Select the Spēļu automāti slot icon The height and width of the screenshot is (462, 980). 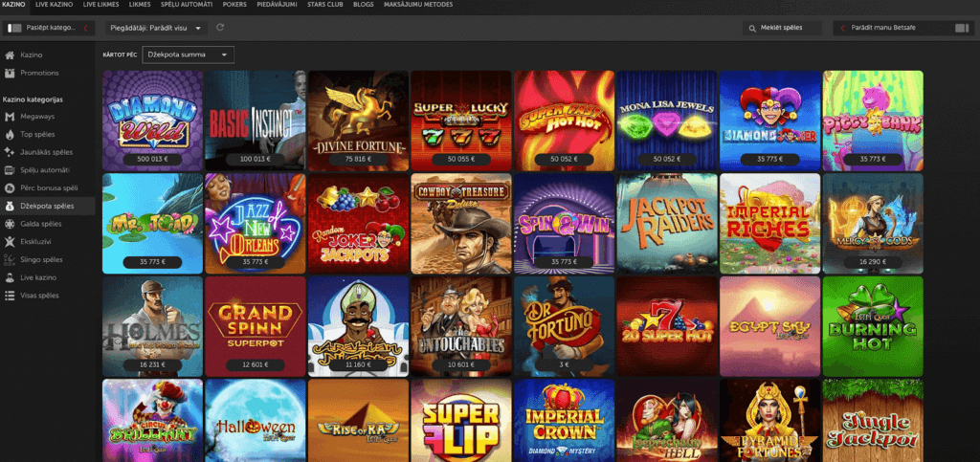[x=10, y=170]
